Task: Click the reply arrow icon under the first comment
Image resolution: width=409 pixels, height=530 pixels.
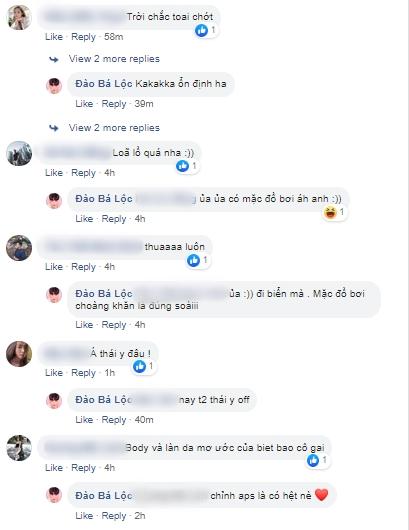Action: (54, 60)
